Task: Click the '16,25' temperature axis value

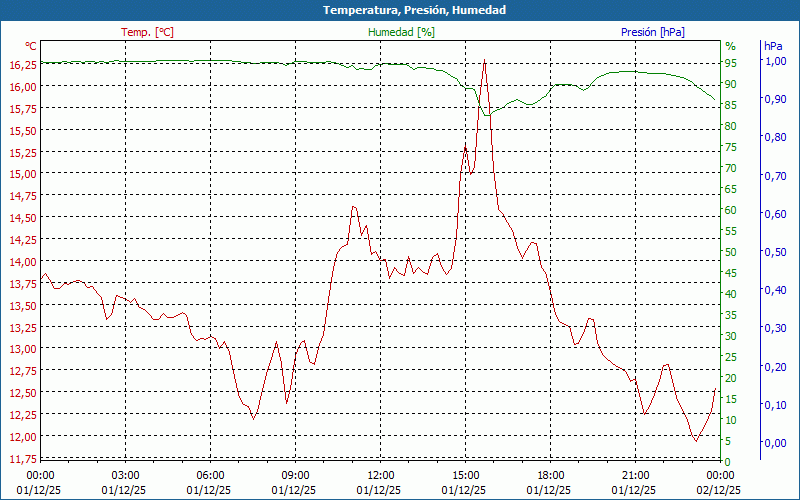Action: tap(23, 65)
